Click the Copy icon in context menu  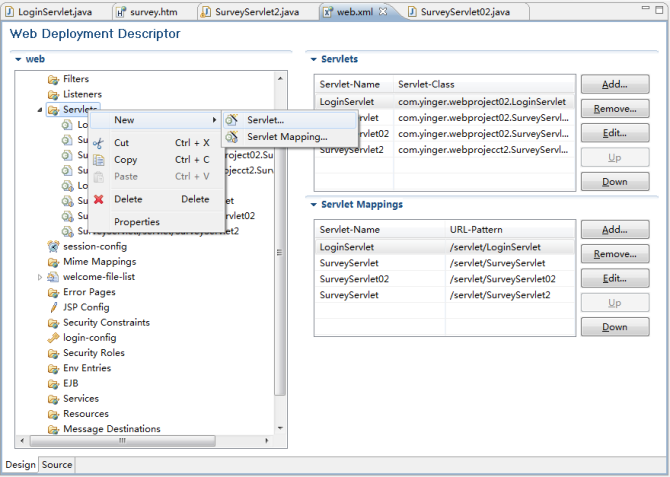pos(99,160)
